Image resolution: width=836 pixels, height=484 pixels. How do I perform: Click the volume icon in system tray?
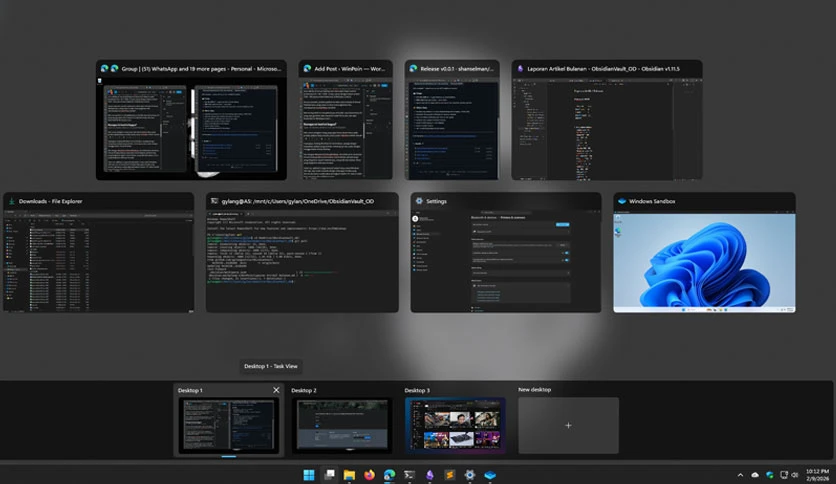(x=795, y=475)
